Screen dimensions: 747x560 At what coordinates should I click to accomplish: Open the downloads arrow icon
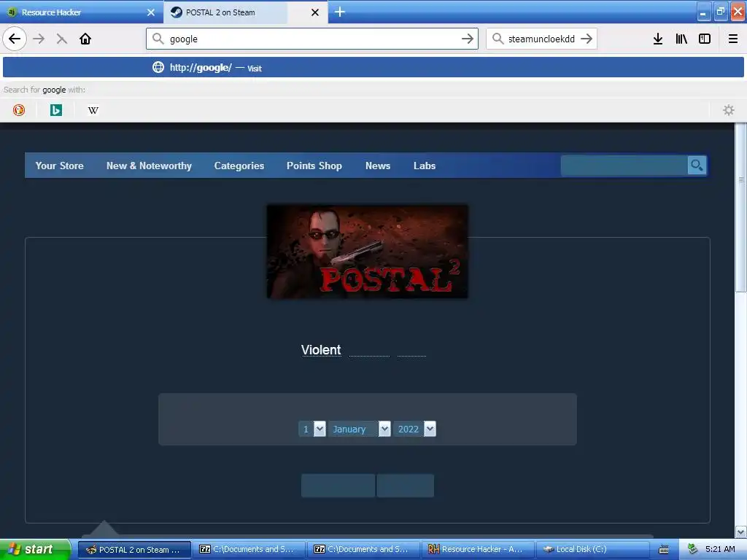[x=658, y=39]
